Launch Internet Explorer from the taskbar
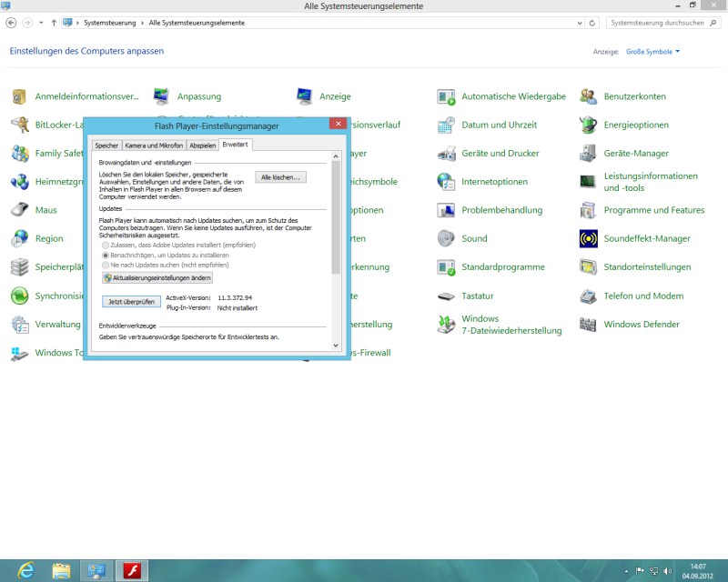This screenshot has width=728, height=582. 26,571
